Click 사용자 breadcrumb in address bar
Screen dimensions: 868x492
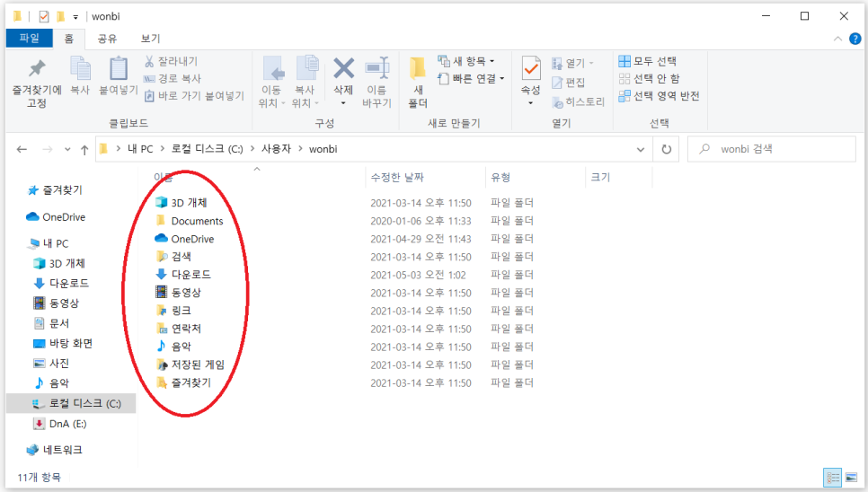[276, 149]
